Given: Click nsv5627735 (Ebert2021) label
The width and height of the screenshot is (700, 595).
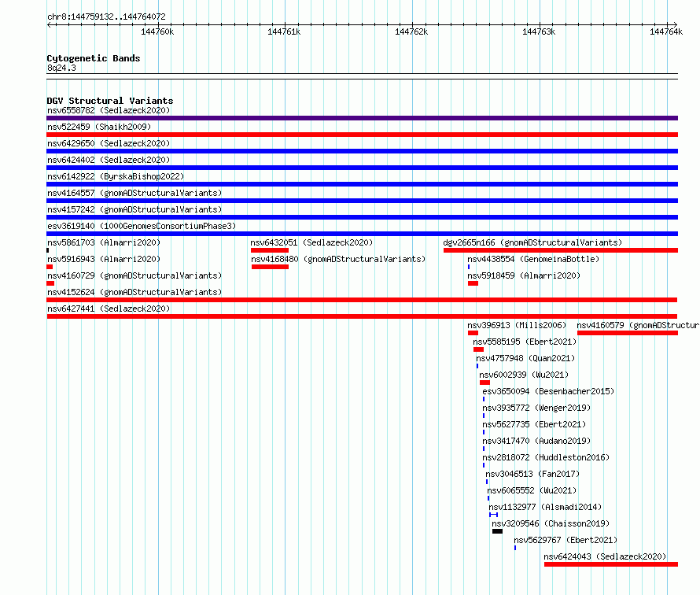Looking at the screenshot, I should (x=534, y=424).
